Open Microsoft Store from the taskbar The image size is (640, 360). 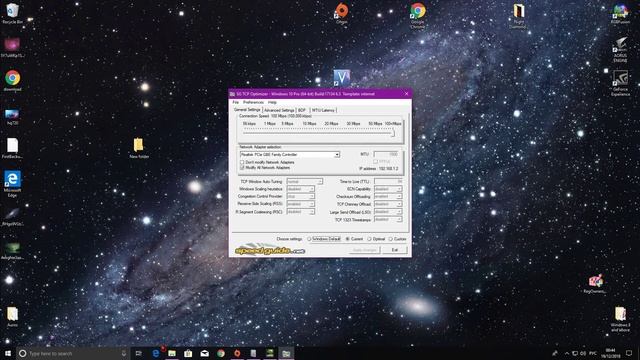[x=188, y=353]
